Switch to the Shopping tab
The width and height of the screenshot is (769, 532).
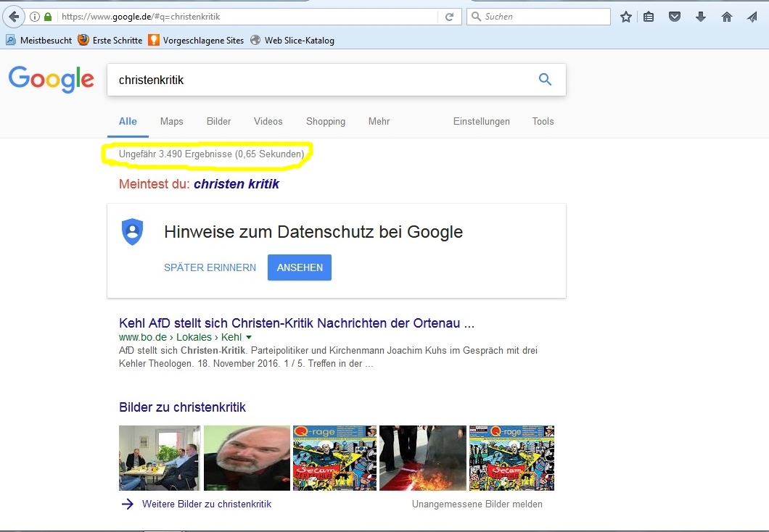tap(326, 122)
